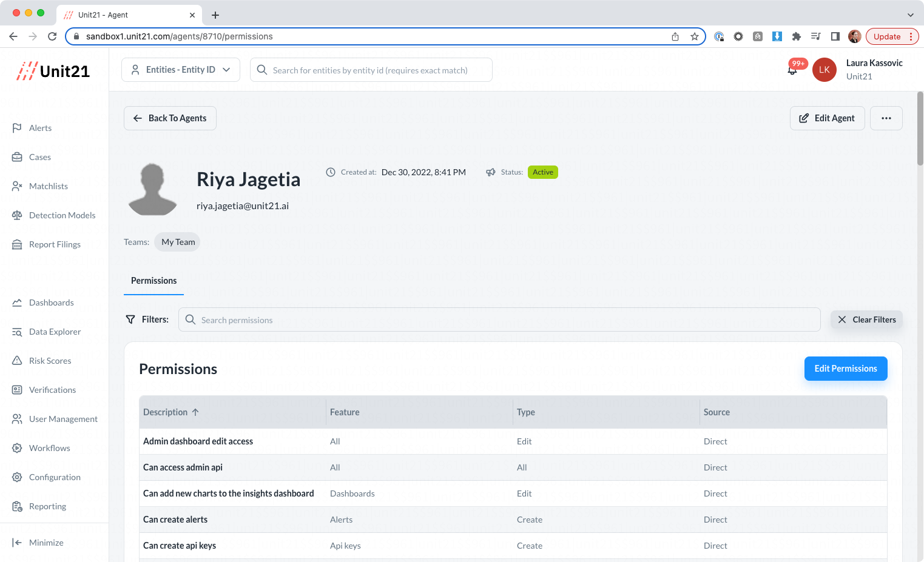The height and width of the screenshot is (562, 924).
Task: Select the Unit21 - Agent browser tab
Action: tap(129, 15)
